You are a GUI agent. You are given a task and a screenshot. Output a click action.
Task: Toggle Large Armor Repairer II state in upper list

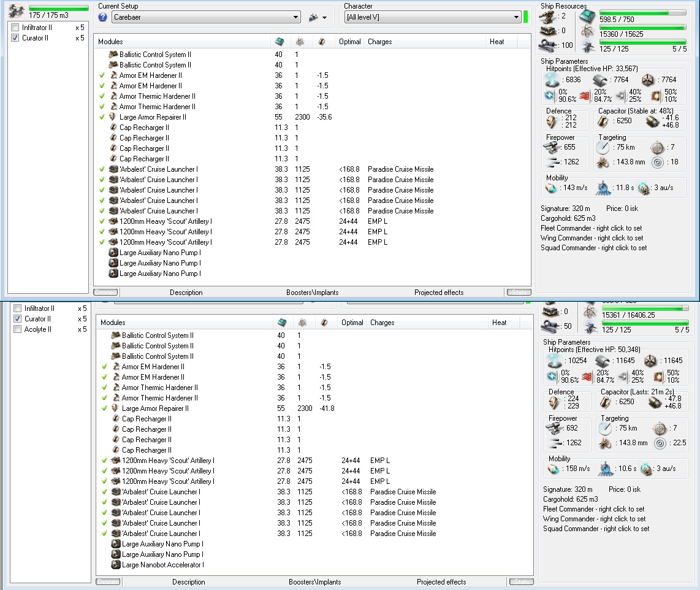[x=102, y=117]
